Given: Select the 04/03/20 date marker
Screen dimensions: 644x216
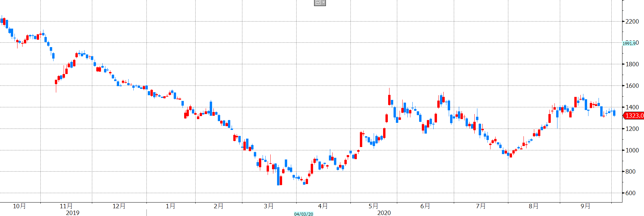Looking at the screenshot, I should [x=303, y=214].
